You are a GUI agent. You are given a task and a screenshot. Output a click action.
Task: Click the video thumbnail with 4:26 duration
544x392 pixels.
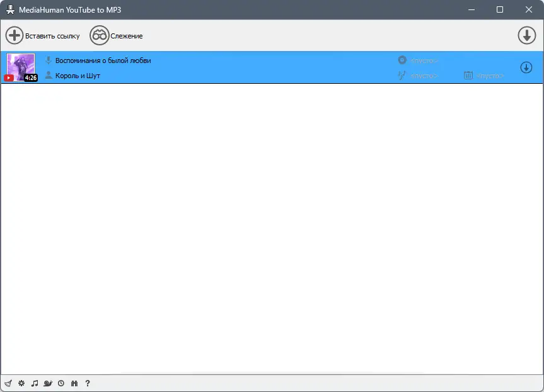21,67
